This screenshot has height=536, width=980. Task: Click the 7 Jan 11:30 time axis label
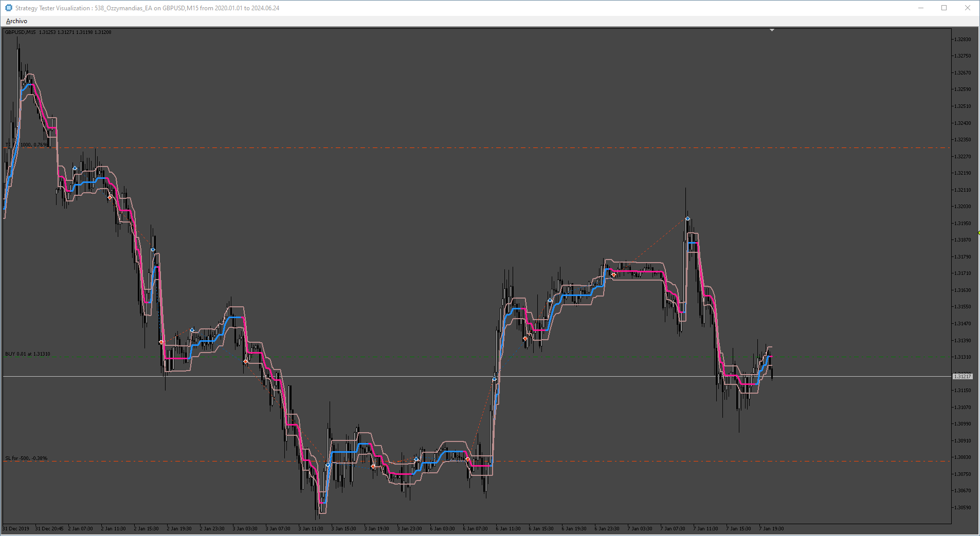706,529
